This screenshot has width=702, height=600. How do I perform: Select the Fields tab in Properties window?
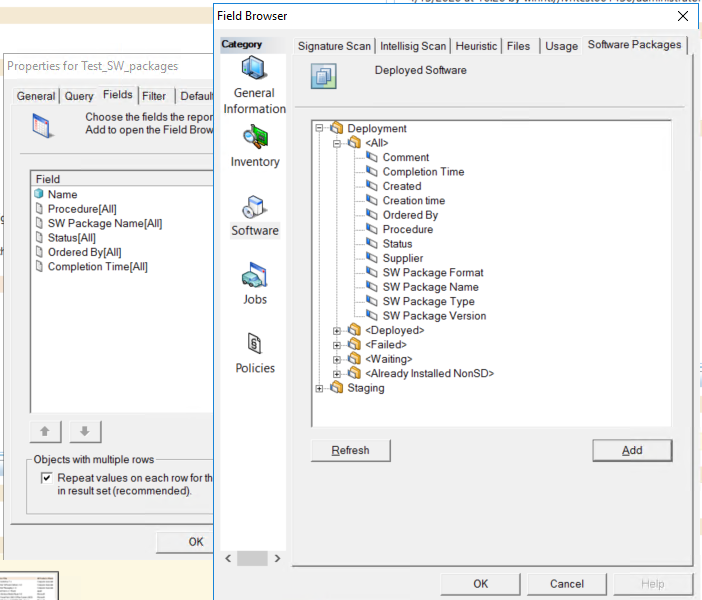(118, 94)
